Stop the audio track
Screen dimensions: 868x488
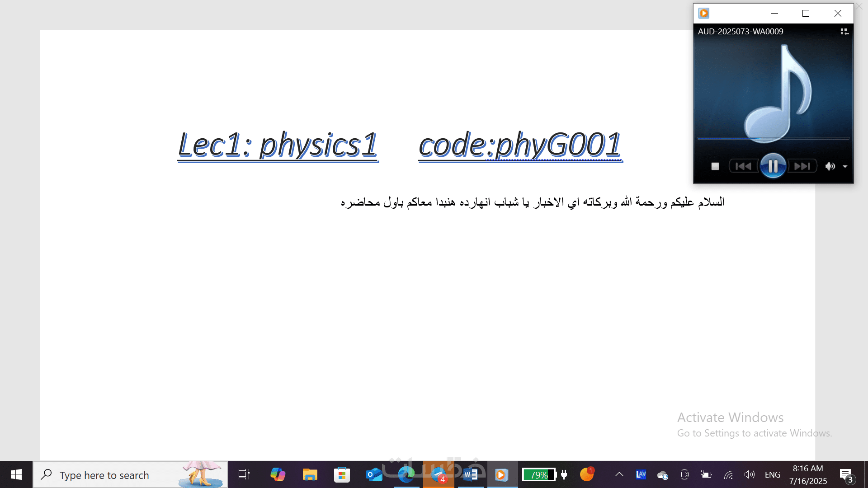(715, 166)
